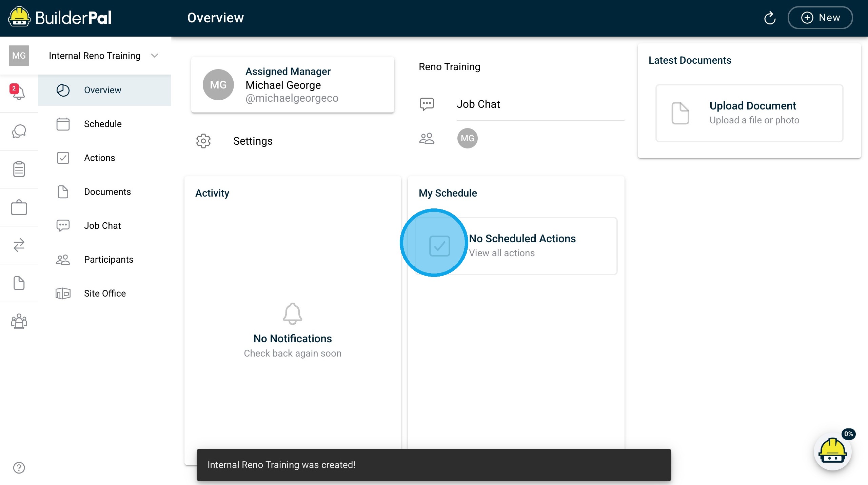Click MG participant avatar
Screen dimensions: 868x485
pyautogui.click(x=467, y=138)
